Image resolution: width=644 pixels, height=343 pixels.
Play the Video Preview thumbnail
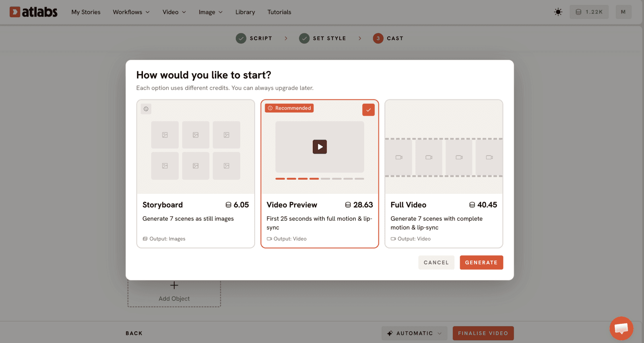pos(320,147)
